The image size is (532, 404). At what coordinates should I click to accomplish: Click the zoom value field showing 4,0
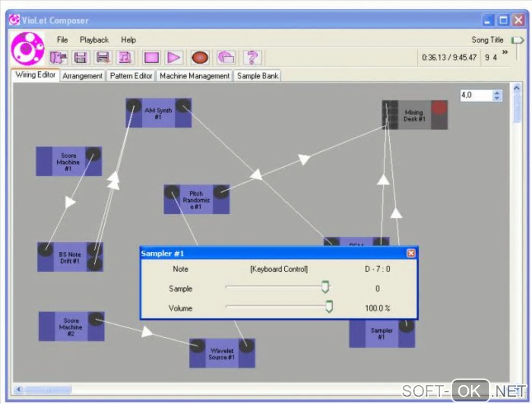[476, 95]
